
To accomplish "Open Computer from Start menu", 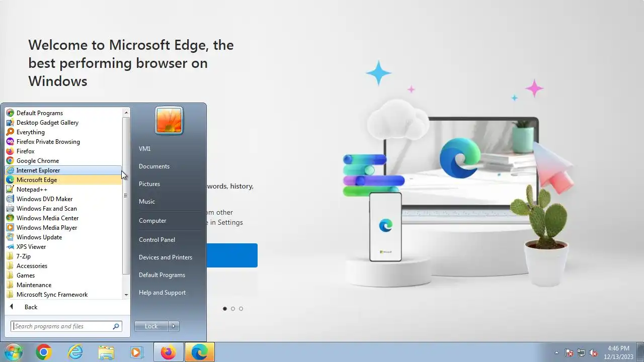I will click(x=152, y=221).
